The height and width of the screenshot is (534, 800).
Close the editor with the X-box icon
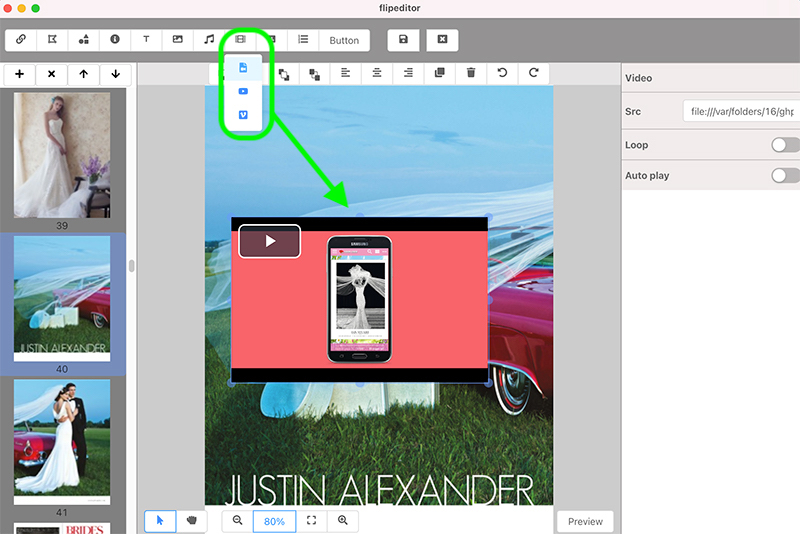[442, 40]
